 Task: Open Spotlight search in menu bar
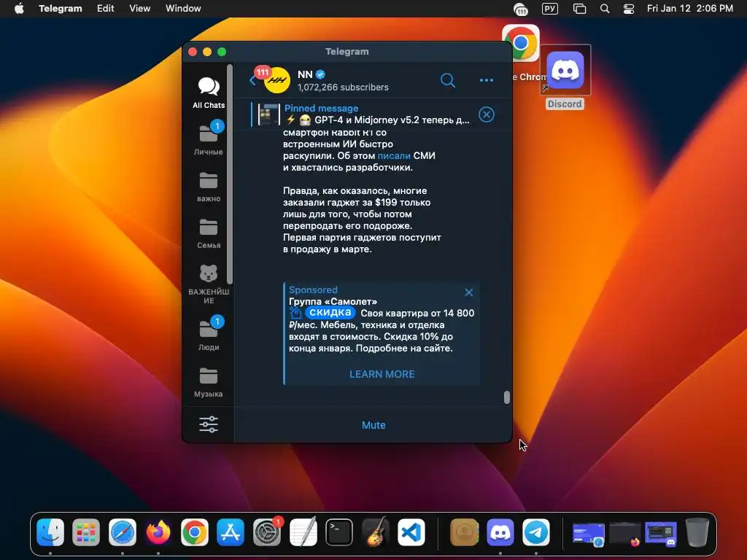click(x=605, y=9)
